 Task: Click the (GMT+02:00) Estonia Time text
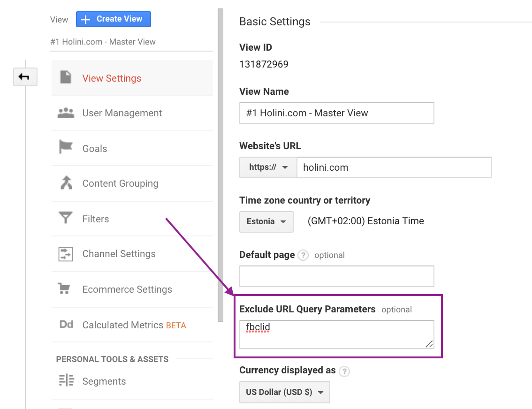pyautogui.click(x=366, y=221)
